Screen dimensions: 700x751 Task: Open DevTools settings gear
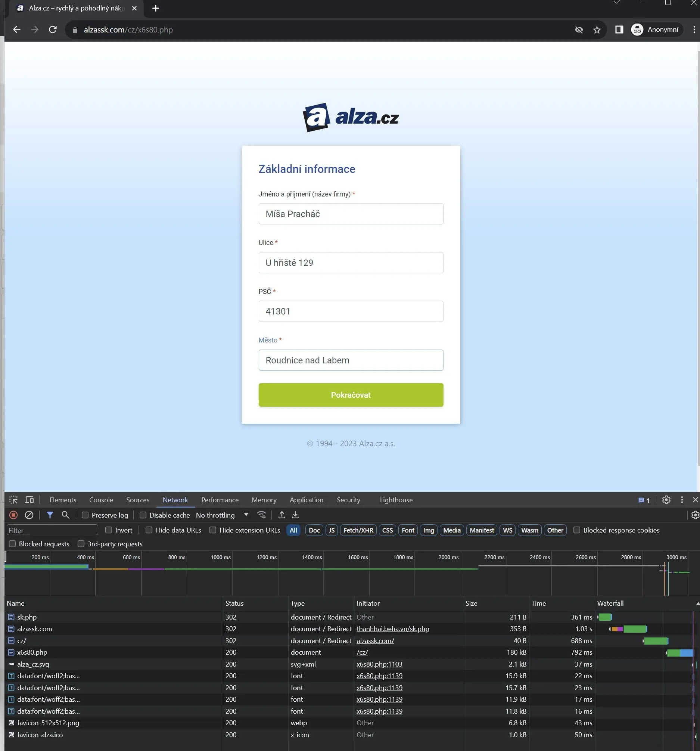coord(666,500)
